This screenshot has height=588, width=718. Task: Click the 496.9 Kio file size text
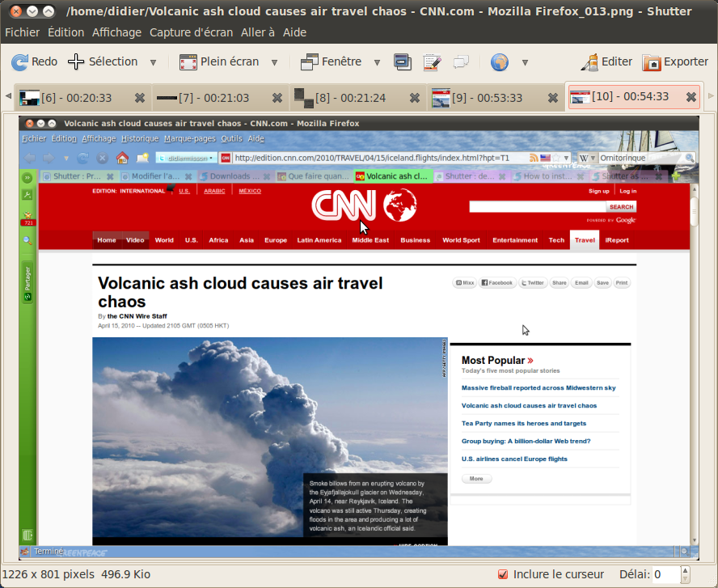point(125,574)
